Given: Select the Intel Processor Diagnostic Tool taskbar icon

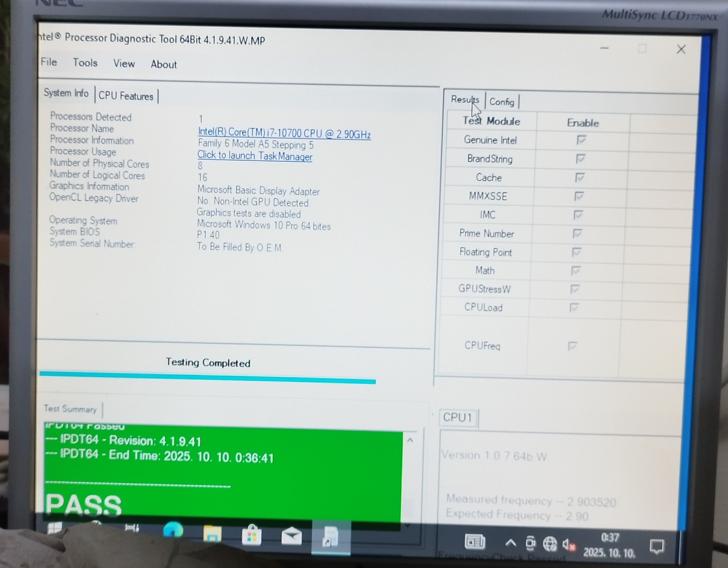Looking at the screenshot, I should (x=330, y=537).
